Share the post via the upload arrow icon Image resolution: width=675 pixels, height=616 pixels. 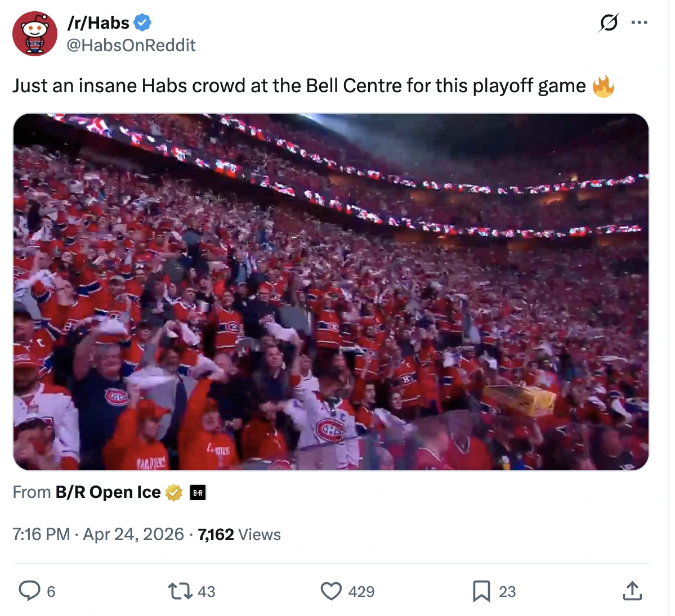coord(632,591)
